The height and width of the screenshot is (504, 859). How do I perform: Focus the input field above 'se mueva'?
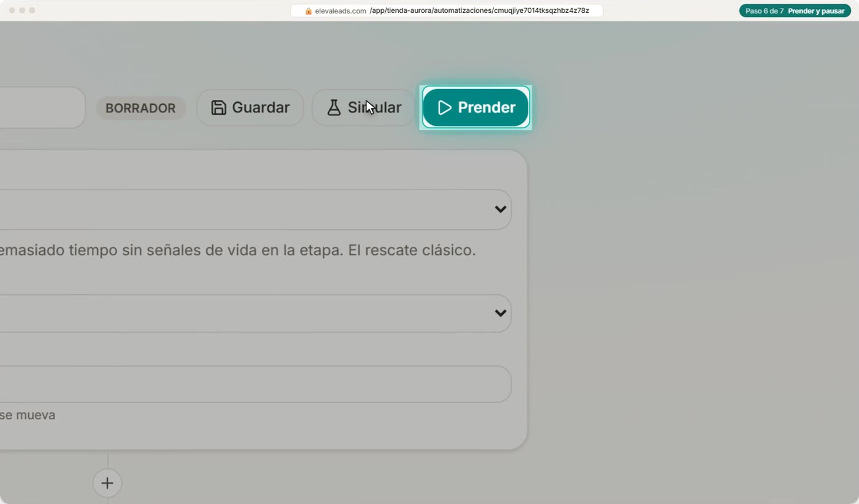pyautogui.click(x=255, y=384)
